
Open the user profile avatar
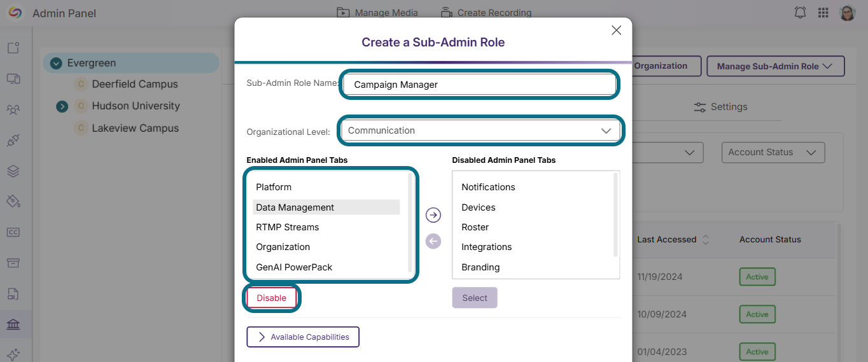click(x=848, y=13)
